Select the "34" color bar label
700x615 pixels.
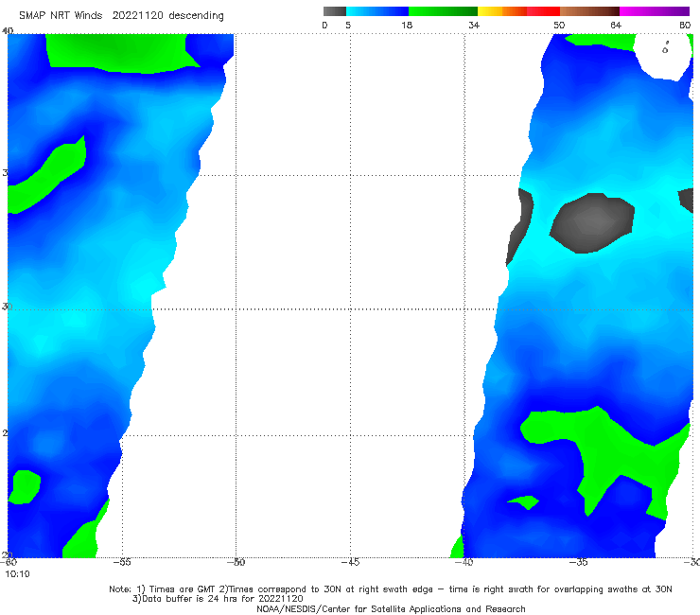pos(474,25)
